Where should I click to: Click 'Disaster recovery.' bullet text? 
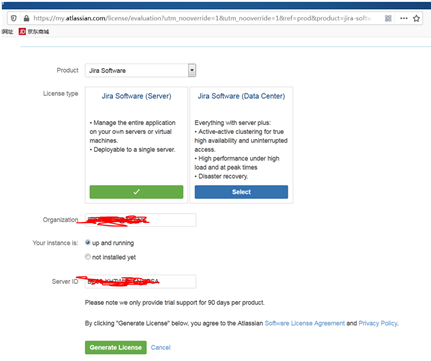coord(223,176)
